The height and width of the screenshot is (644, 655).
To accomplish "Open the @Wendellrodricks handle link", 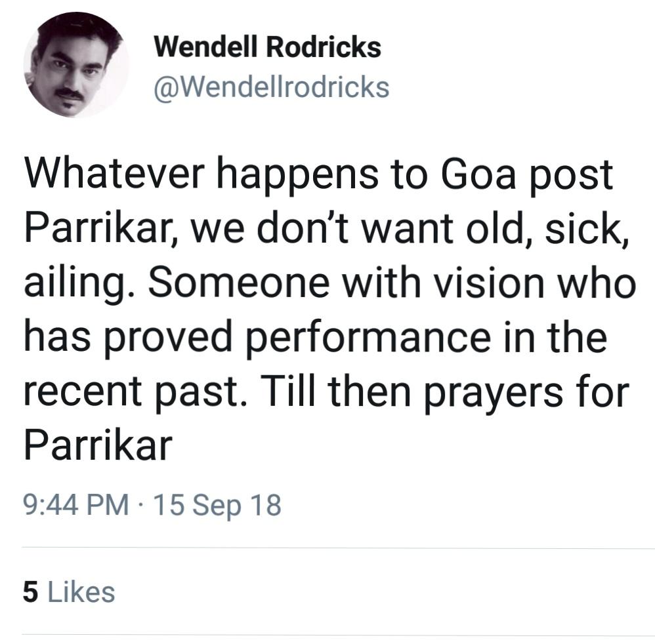I will point(271,87).
